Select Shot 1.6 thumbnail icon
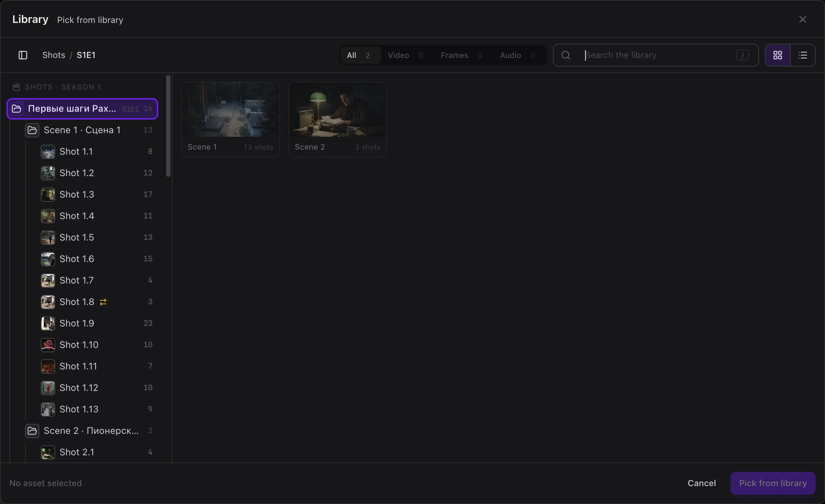 coord(48,259)
